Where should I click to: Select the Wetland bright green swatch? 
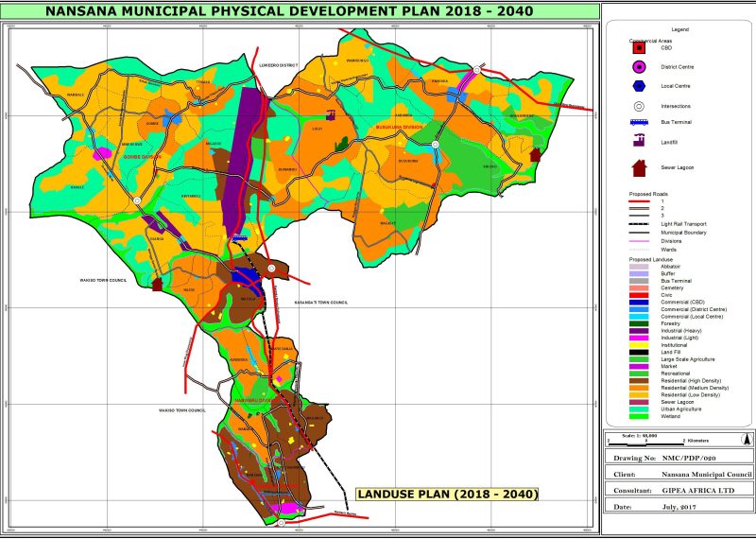point(638,416)
